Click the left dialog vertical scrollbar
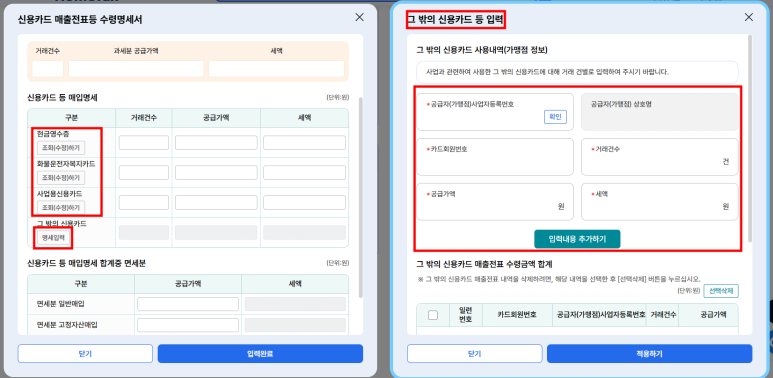 [361, 197]
